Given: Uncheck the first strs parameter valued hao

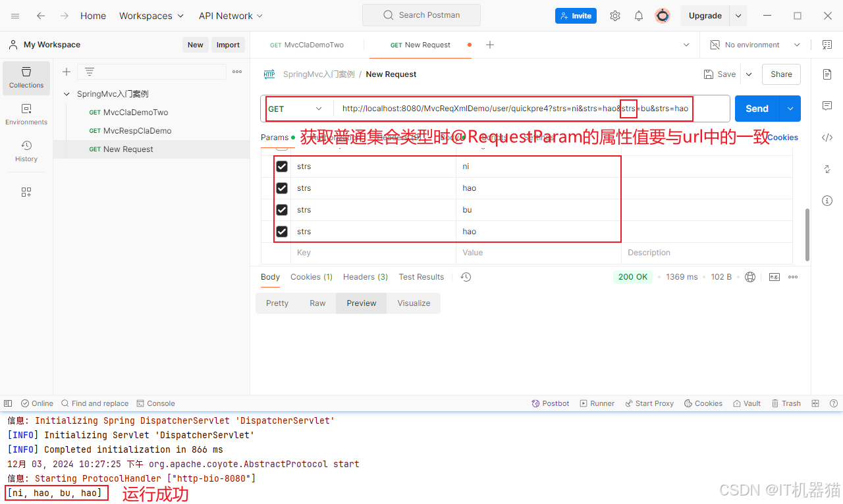Looking at the screenshot, I should pyautogui.click(x=282, y=188).
